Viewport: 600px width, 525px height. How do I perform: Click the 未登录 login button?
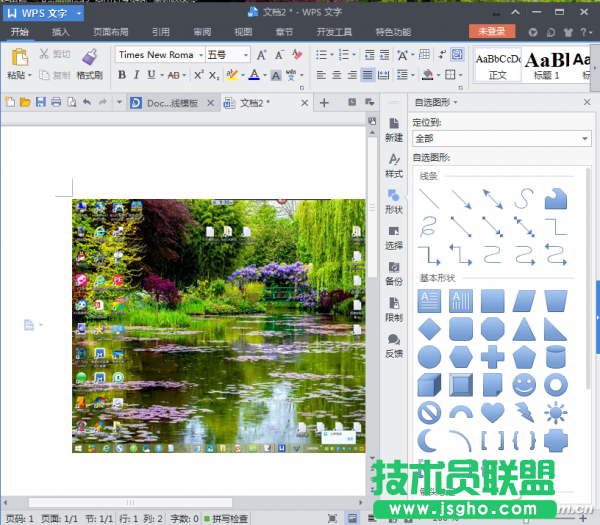tap(492, 32)
